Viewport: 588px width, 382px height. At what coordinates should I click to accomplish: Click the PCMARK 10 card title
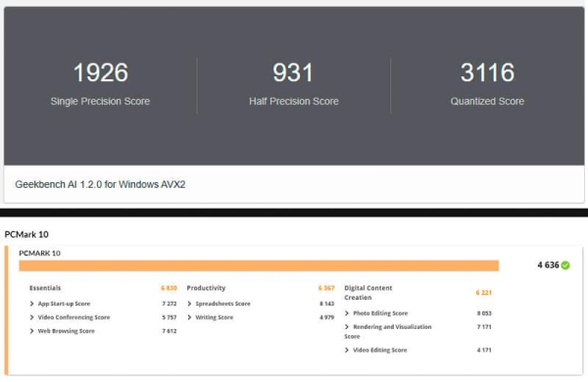pos(40,253)
